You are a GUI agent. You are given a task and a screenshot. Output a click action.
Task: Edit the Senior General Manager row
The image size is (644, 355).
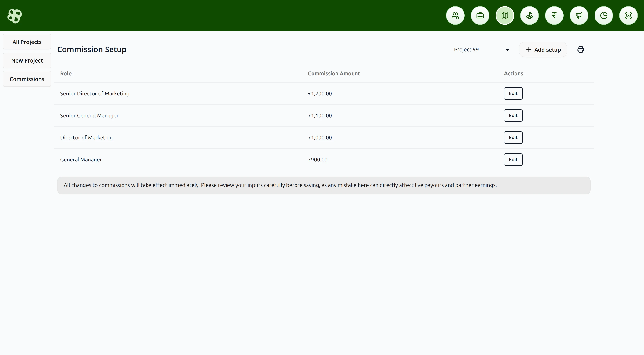[513, 116]
